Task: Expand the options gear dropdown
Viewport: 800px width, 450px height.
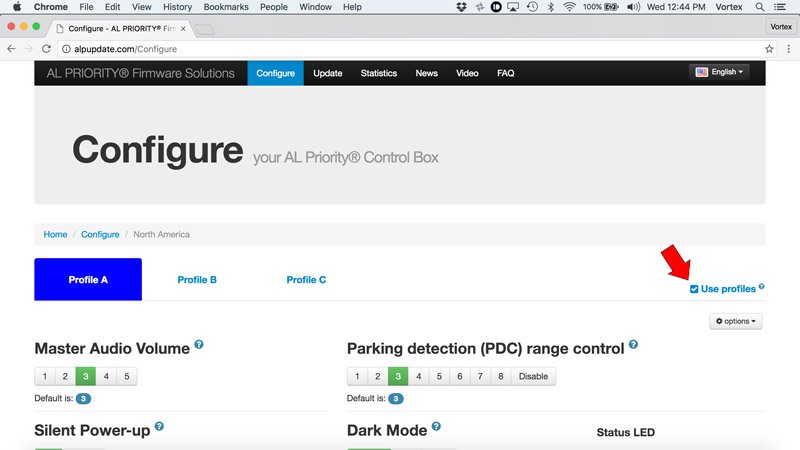Action: (x=736, y=321)
